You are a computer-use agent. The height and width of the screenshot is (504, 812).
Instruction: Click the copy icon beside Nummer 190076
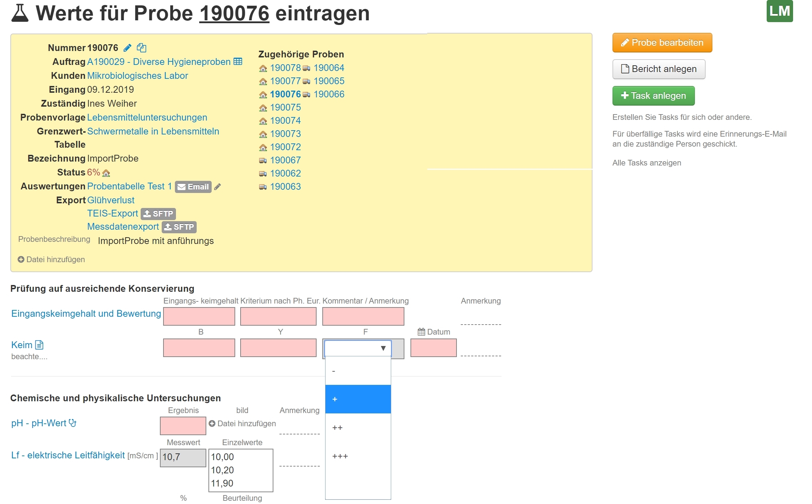(141, 48)
